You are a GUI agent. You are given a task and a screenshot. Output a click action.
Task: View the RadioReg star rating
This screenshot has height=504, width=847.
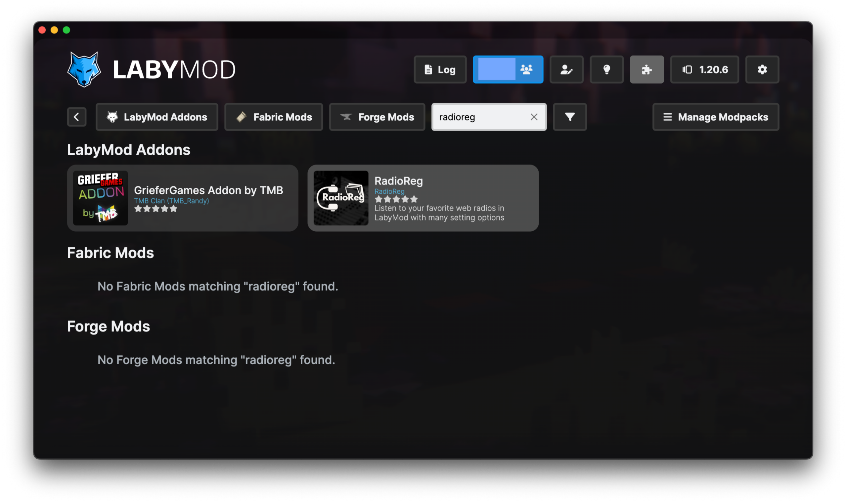point(396,199)
